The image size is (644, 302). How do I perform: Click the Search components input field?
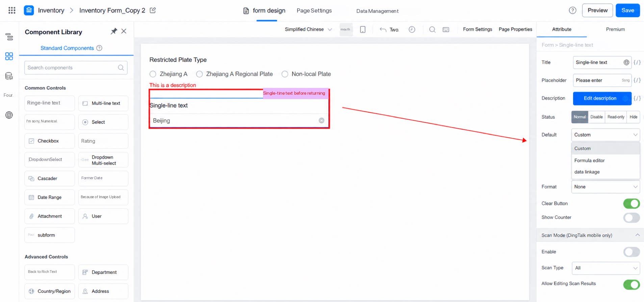[x=76, y=68]
